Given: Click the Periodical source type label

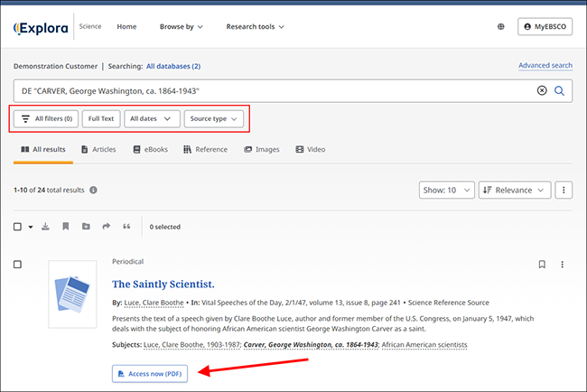Looking at the screenshot, I should [x=127, y=261].
